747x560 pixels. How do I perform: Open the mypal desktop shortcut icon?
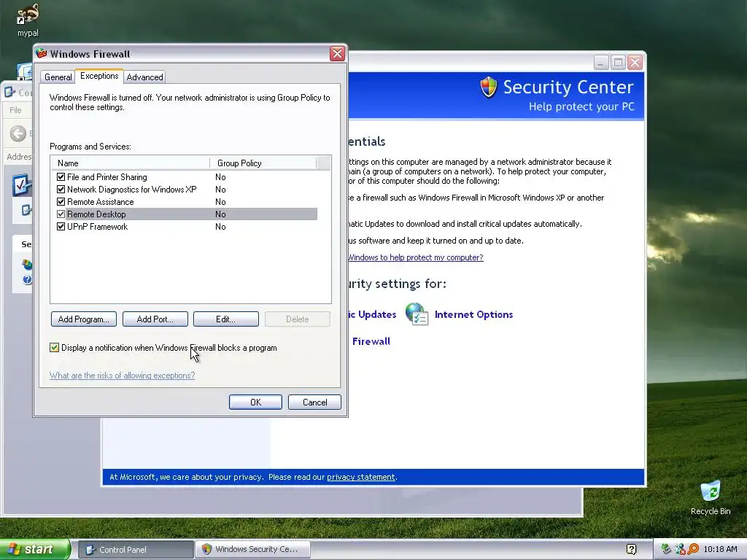coord(28,15)
